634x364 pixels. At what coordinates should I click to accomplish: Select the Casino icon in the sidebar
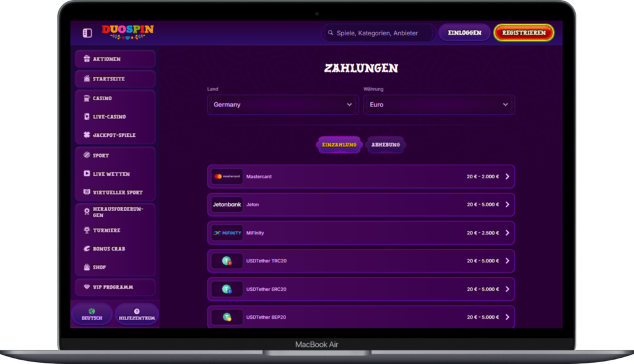point(85,98)
